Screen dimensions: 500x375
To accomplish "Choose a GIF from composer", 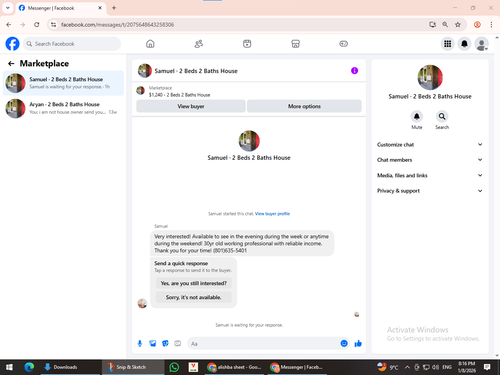I will pos(178,343).
